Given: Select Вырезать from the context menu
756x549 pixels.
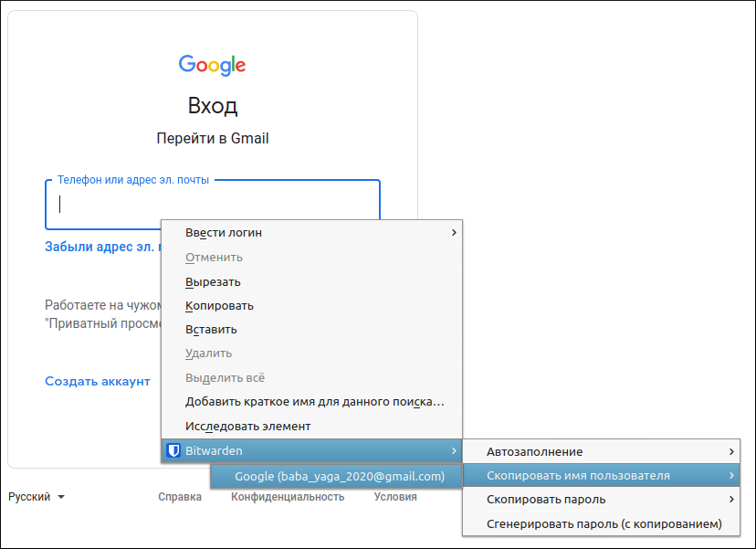Looking at the screenshot, I should [213, 282].
